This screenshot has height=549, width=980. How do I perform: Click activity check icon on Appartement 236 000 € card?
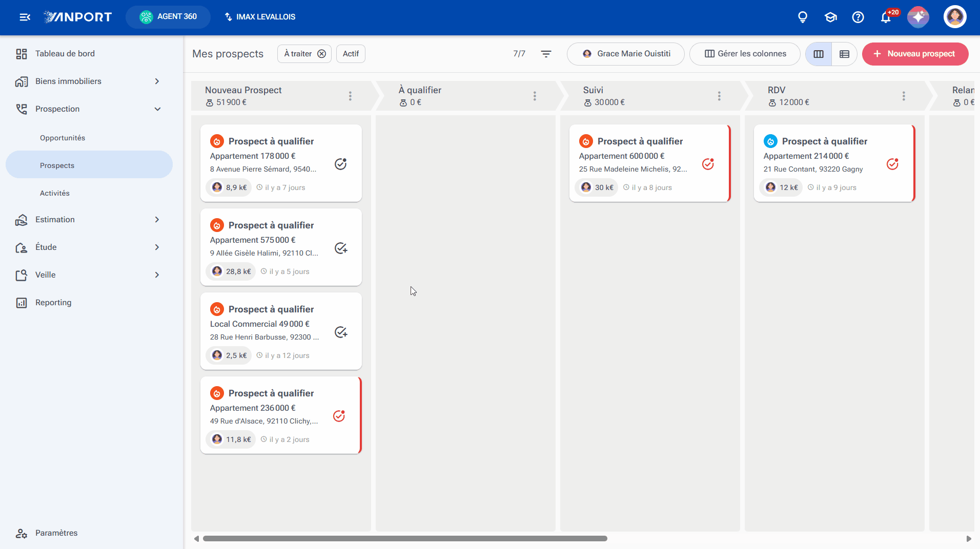pos(339,416)
